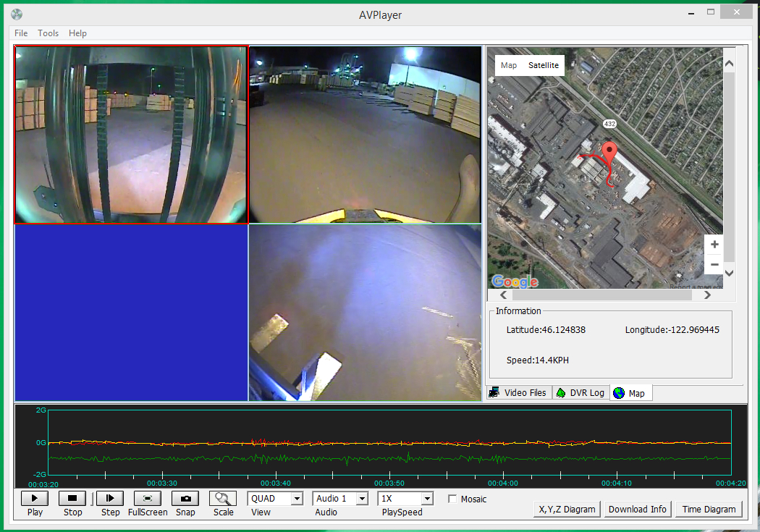Viewport: 760px width, 532px height.
Task: Click the Step frame-advance icon
Action: coord(110,499)
